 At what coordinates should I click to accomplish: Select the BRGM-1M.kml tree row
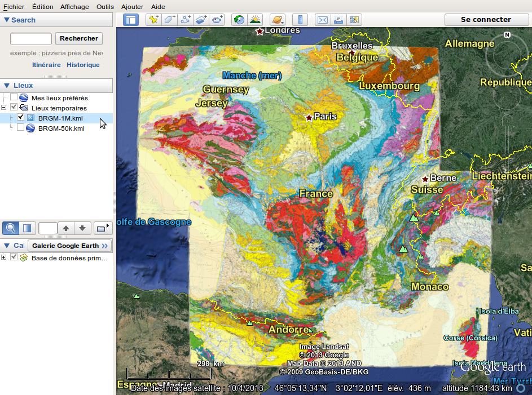click(56, 118)
